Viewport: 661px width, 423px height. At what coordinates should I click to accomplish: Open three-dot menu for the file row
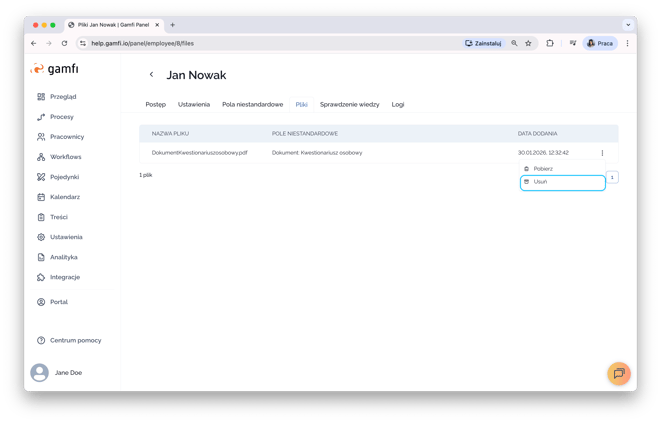click(602, 153)
